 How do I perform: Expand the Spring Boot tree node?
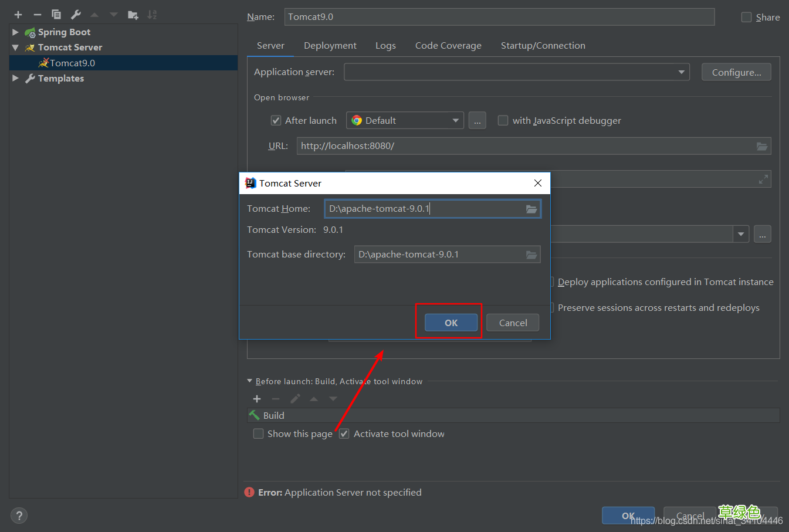[x=15, y=32]
